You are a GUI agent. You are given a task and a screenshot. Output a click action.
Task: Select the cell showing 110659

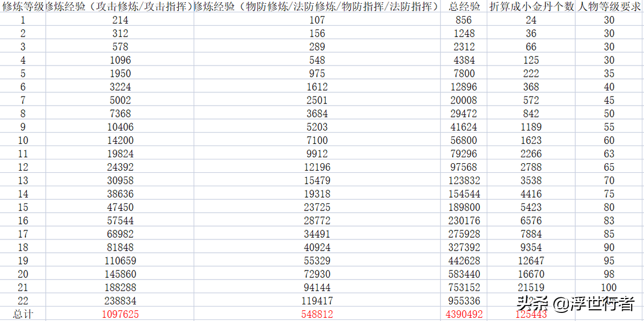(x=120, y=260)
